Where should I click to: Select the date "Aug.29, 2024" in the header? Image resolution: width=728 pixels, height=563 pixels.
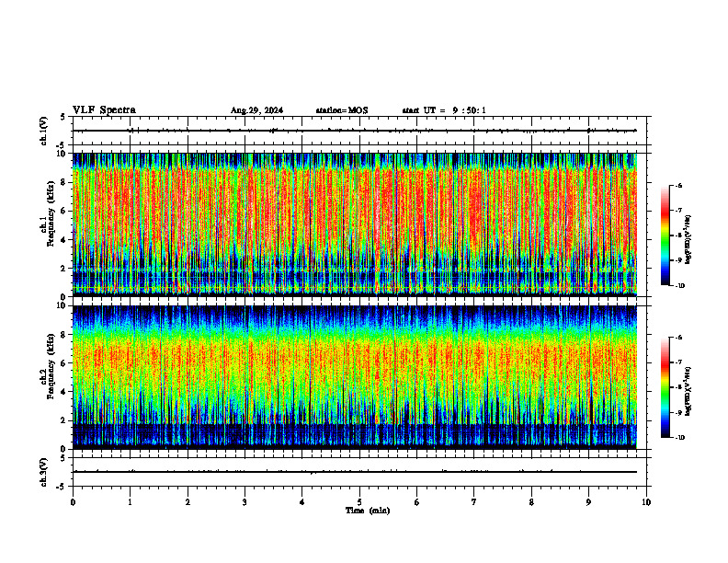click(x=256, y=110)
